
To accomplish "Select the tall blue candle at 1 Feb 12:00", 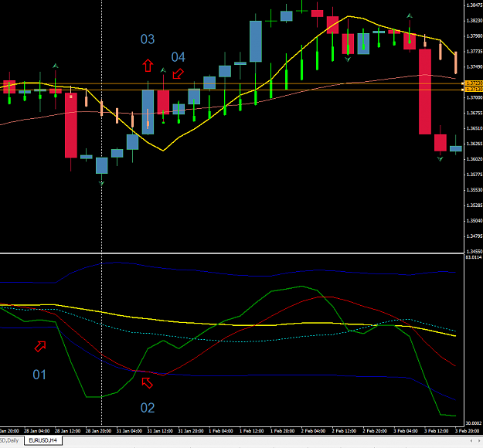I will coord(256,41).
